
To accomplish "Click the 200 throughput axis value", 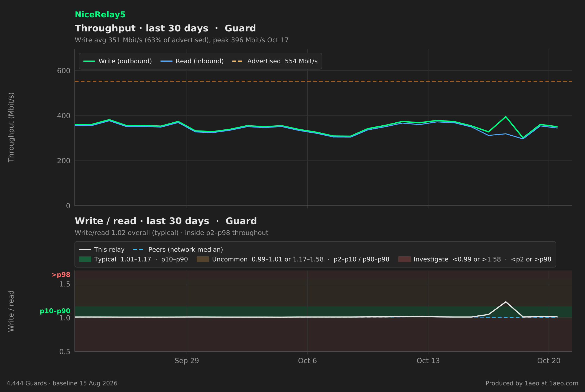I will (64, 161).
